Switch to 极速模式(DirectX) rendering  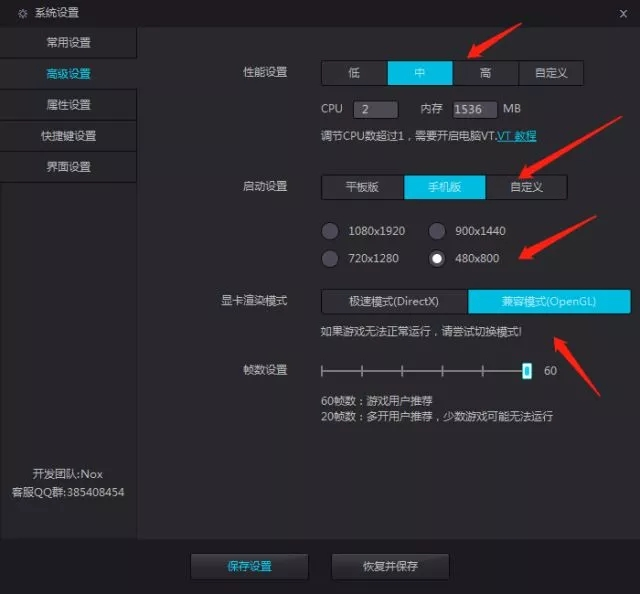click(394, 302)
